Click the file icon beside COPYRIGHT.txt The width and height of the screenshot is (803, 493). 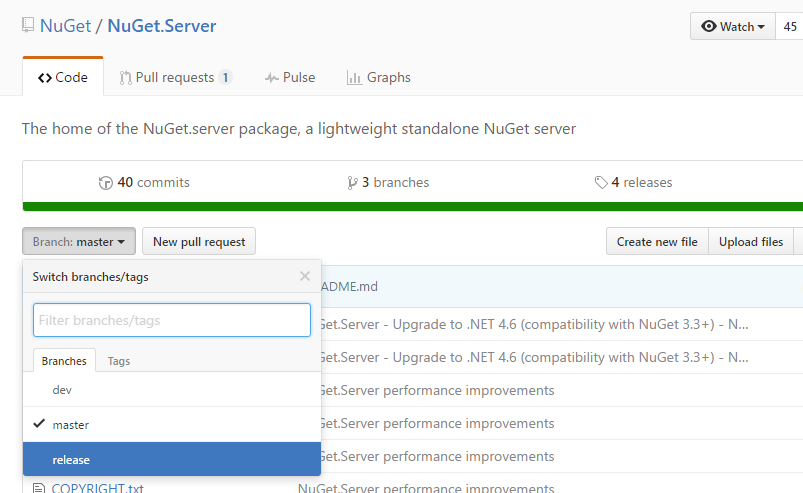coord(38,489)
